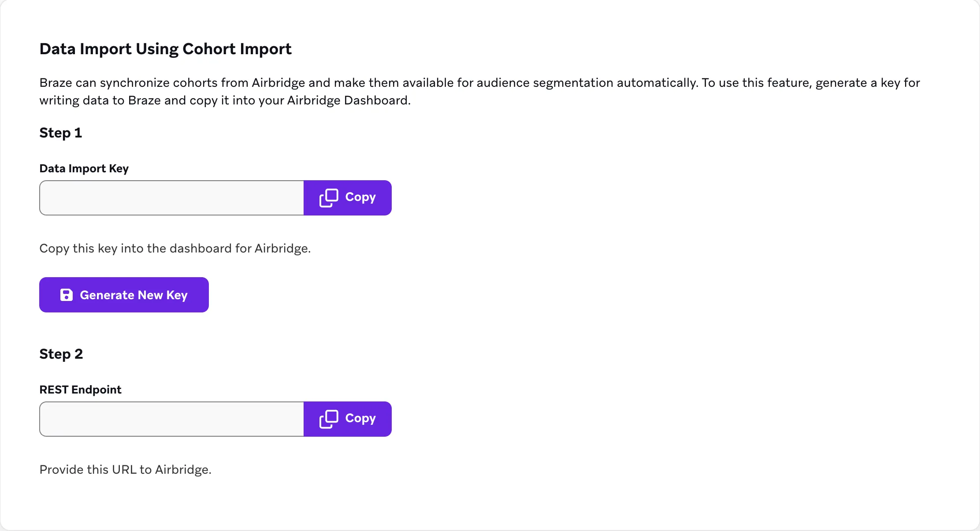Image resolution: width=980 pixels, height=531 pixels.
Task: Click the 'REST Endpoint' label
Action: [80, 390]
